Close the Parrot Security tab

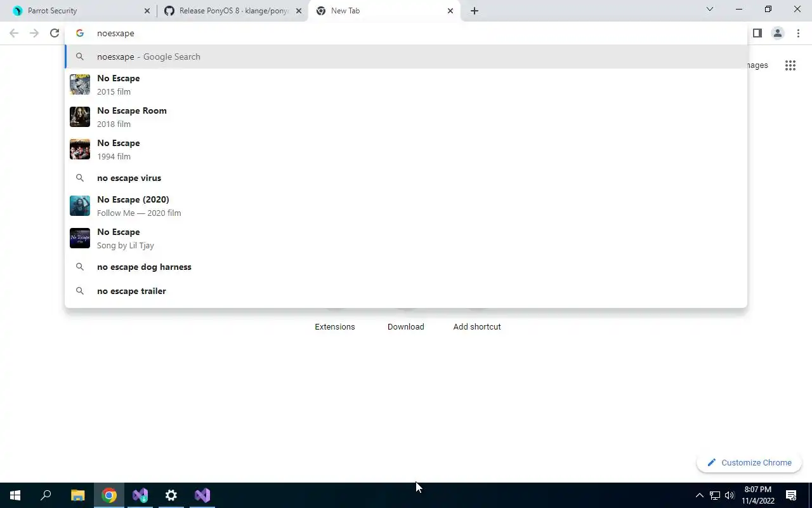147,11
